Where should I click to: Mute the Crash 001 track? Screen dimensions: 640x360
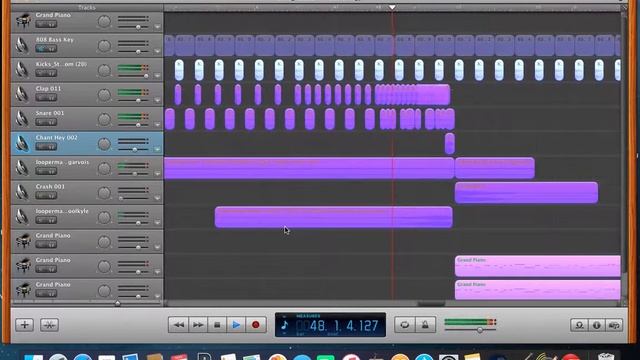tap(41, 196)
